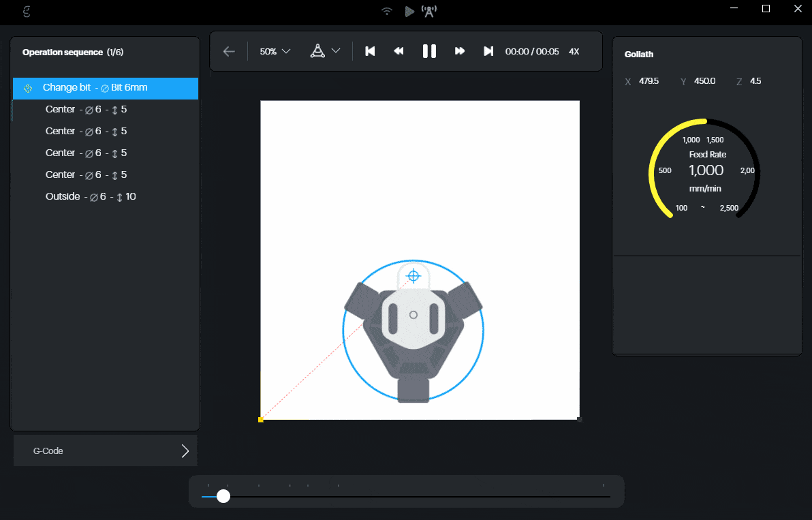Expand the G-Code panel
This screenshot has width=812, height=520.
pos(106,450)
